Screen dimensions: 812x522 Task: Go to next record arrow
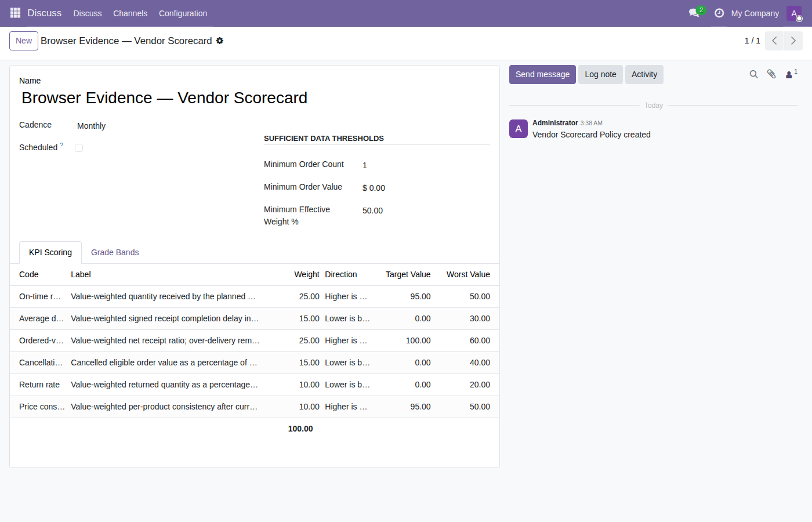[x=793, y=41]
